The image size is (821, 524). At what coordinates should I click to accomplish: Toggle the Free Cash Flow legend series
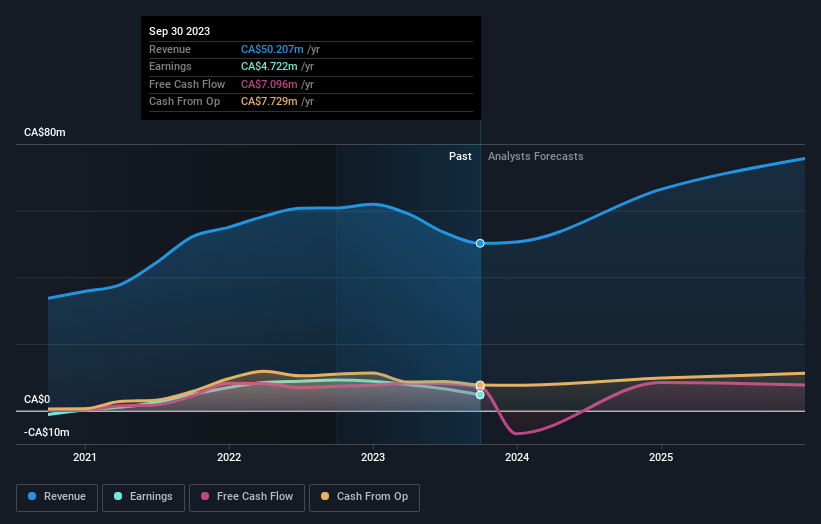tap(247, 497)
